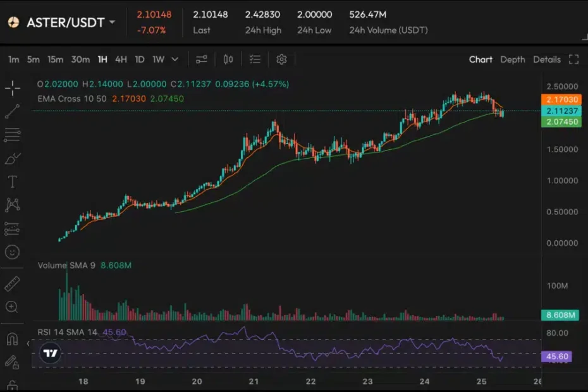
Task: Activate the zoom in tool
Action: tap(12, 307)
